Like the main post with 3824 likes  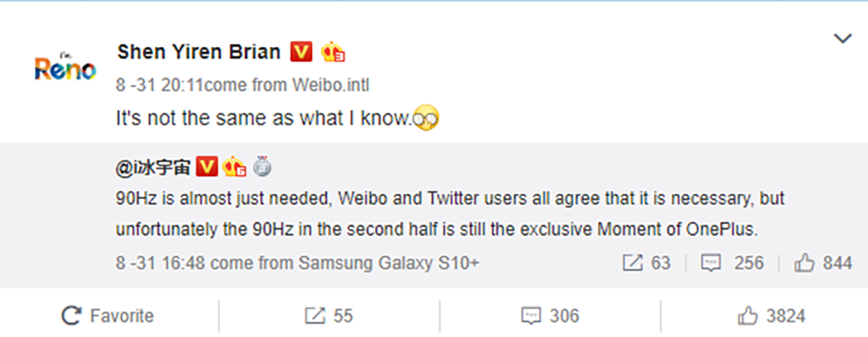[771, 316]
